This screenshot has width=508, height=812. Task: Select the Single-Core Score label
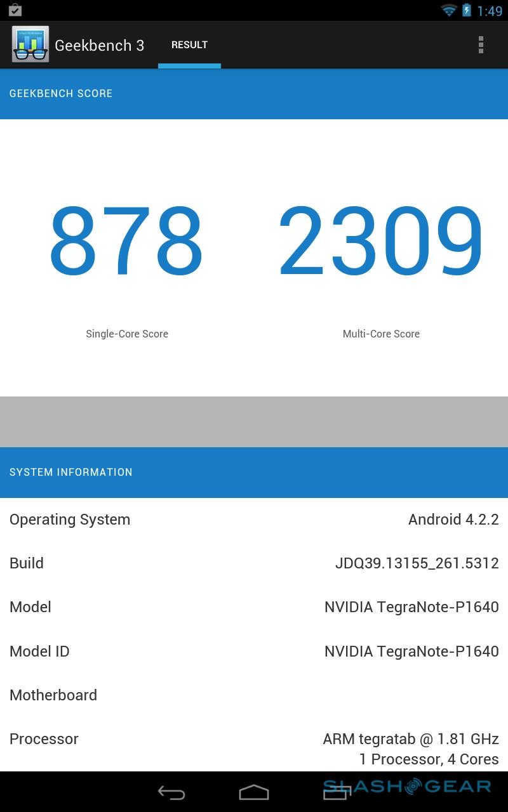[x=127, y=334]
